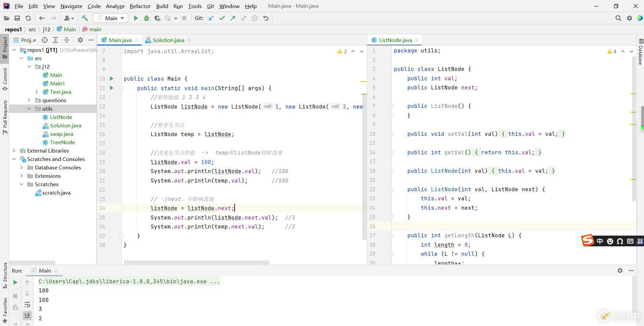
Task: Toggle soft-wrap in Run console
Action: pos(27,305)
